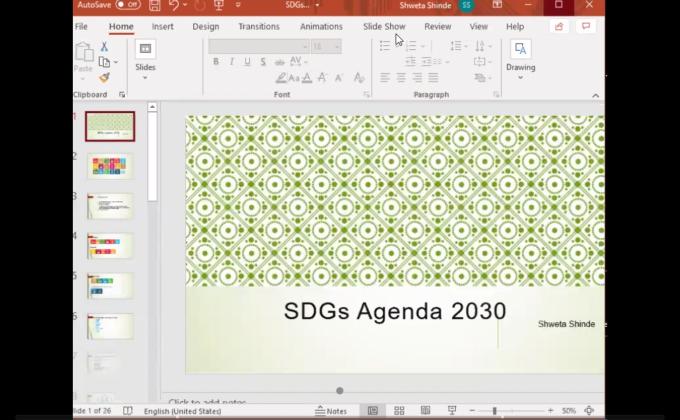The height and width of the screenshot is (420, 680).
Task: Click the Cut scissors icon
Action: (104, 46)
